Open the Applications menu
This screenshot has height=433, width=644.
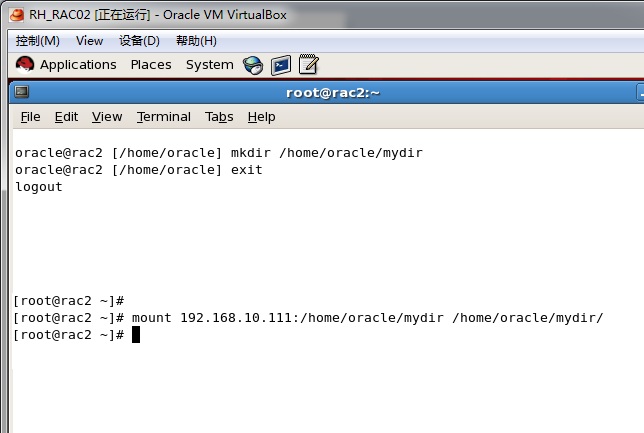tap(78, 64)
